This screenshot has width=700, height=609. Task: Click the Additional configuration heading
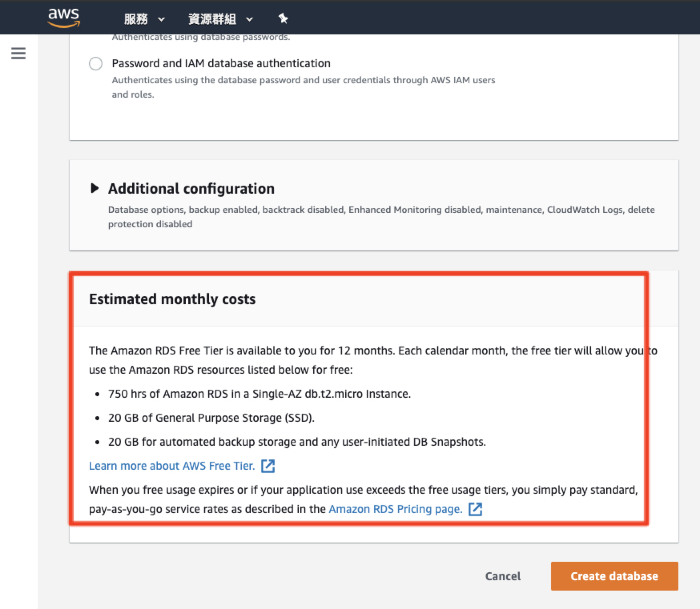pyautogui.click(x=191, y=188)
